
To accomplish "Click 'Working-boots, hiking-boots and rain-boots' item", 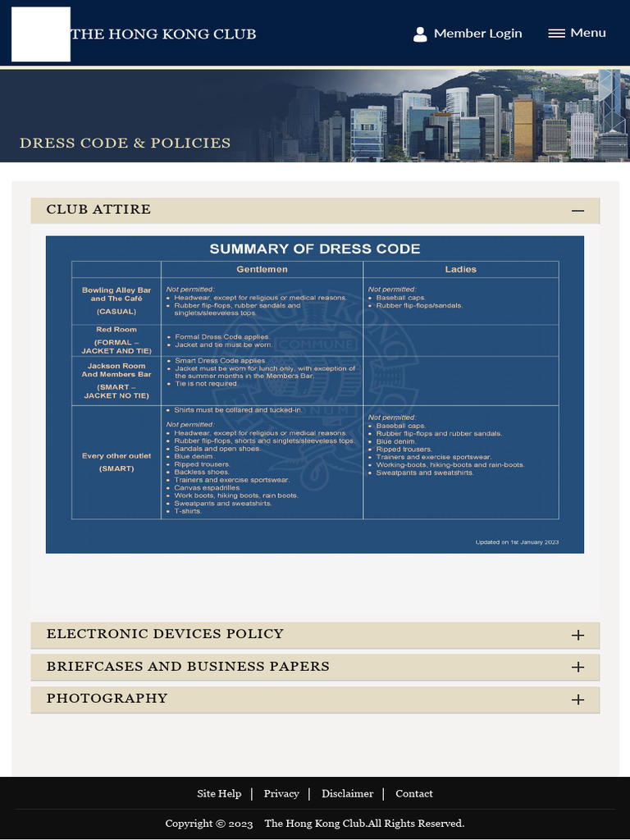I will [x=450, y=465].
